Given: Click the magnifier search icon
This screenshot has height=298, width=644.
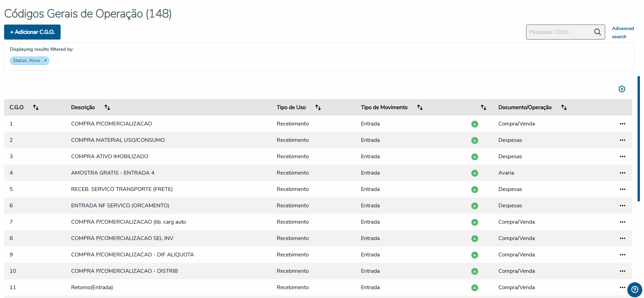Looking at the screenshot, I should point(597,32).
